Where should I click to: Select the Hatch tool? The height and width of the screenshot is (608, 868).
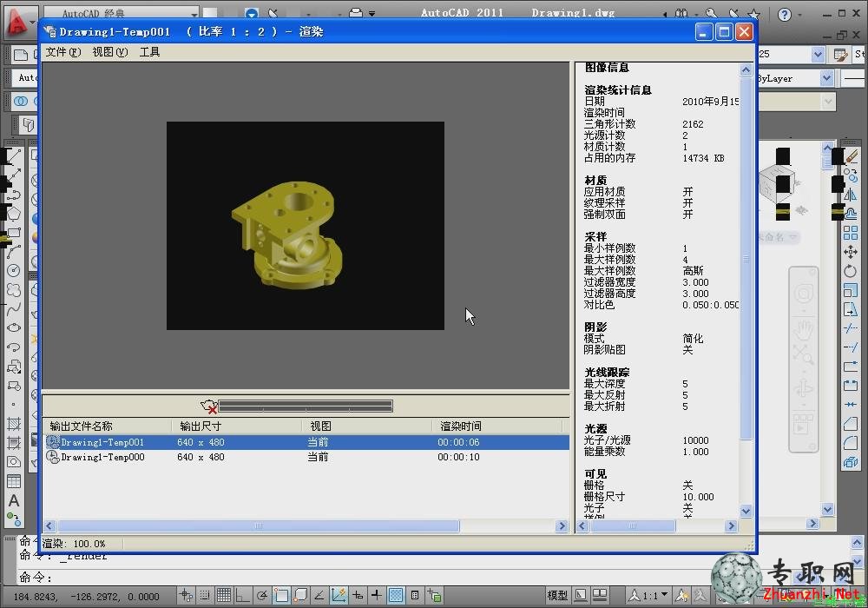tap(13, 424)
